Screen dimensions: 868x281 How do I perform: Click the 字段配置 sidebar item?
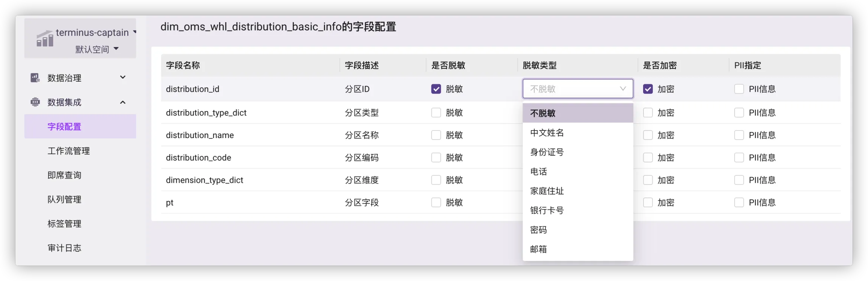click(64, 127)
